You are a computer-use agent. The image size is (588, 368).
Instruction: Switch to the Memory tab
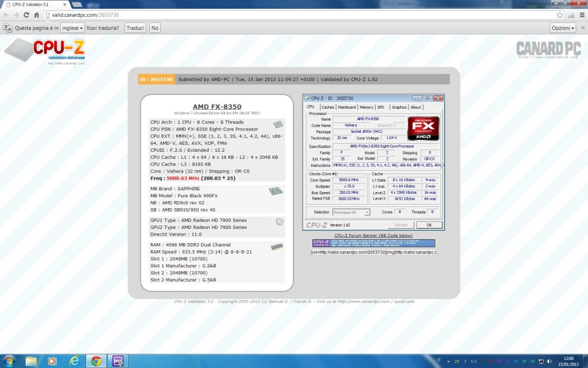click(366, 108)
